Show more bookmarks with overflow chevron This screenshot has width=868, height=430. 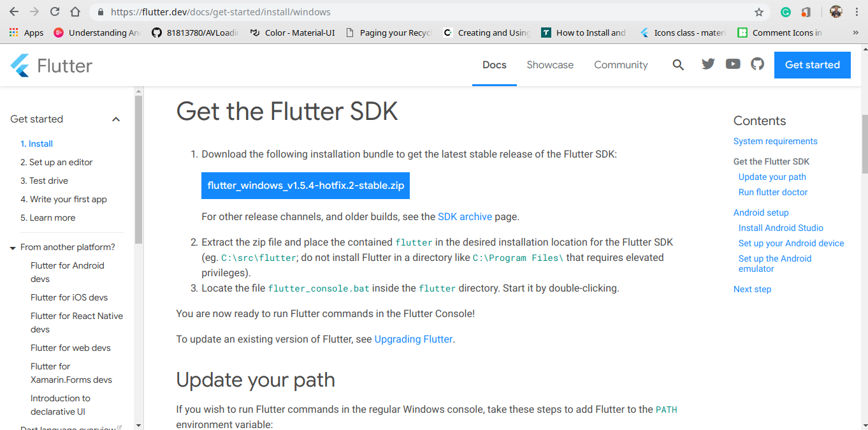click(855, 33)
